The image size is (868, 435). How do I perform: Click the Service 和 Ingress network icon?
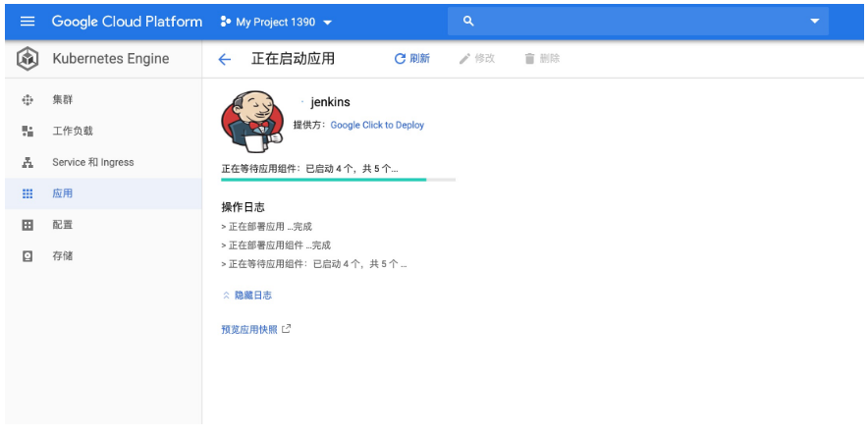[x=27, y=163]
